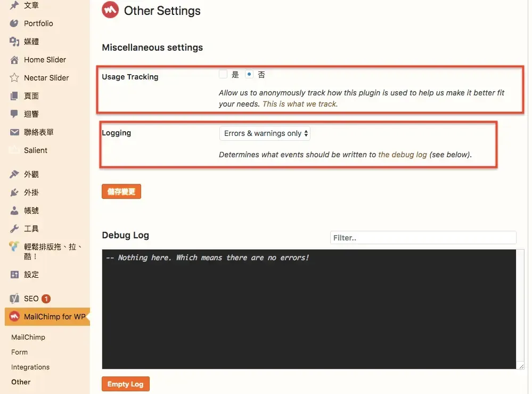This screenshot has width=532, height=394.
Task: Click the SEO notification badge showing 1
Action: click(x=46, y=299)
